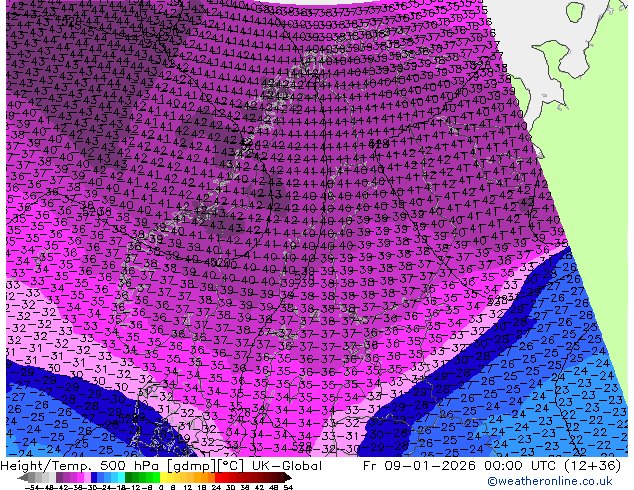Click the 'Height/Temp. 500 hPa' map title
This screenshot has width=634, height=490.
coord(80,466)
